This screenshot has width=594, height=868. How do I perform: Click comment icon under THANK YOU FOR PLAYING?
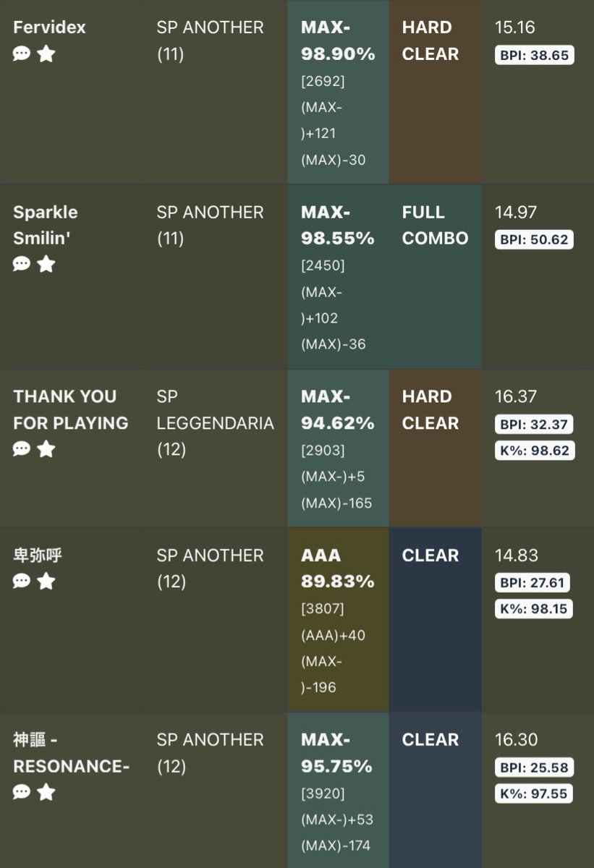[x=22, y=450]
